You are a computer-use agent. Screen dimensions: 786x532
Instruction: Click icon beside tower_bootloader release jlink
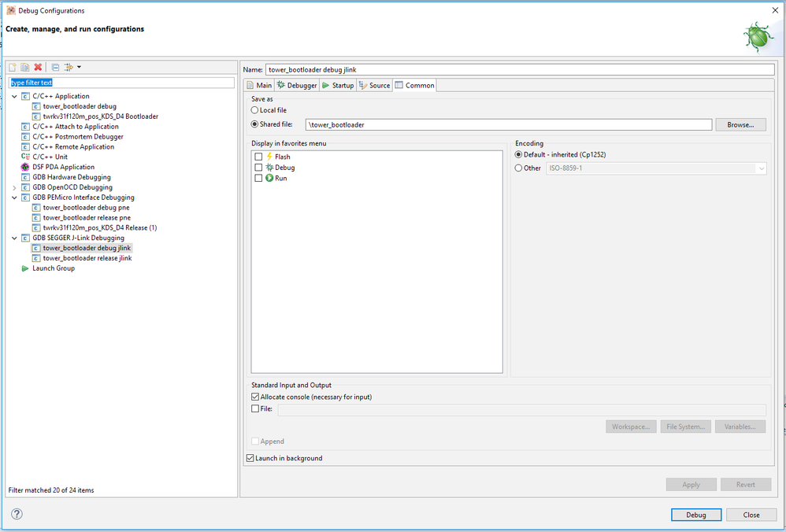pos(35,258)
